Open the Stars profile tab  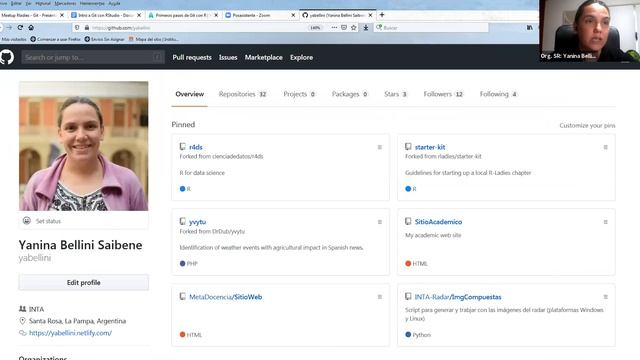396,94
